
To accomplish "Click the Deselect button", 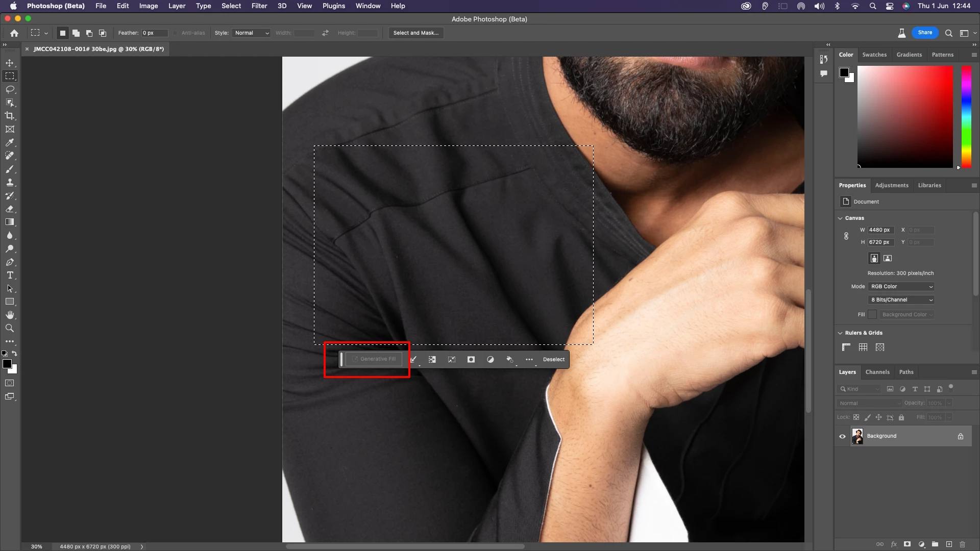I will pos(554,360).
